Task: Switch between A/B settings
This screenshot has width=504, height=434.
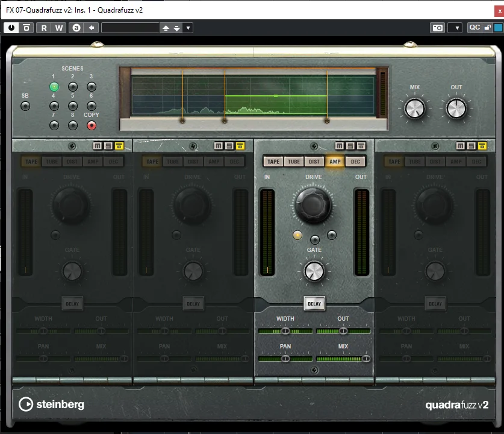Action: 76,28
